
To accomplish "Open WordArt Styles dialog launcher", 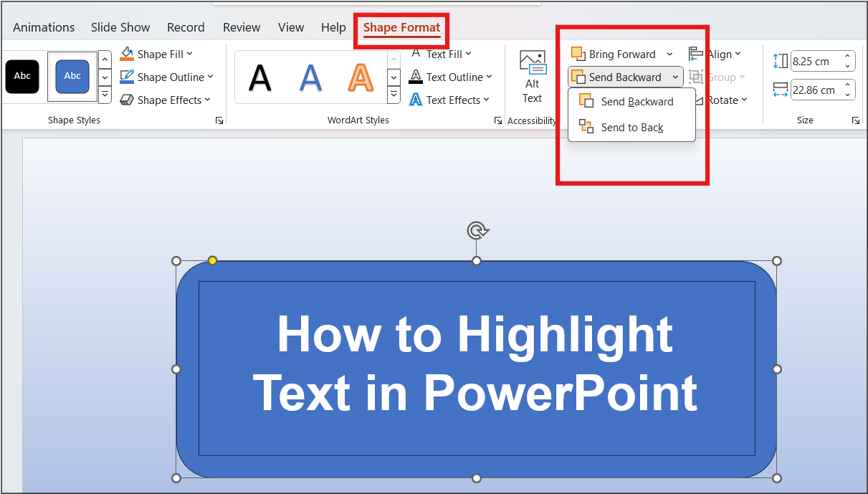I will [497, 120].
